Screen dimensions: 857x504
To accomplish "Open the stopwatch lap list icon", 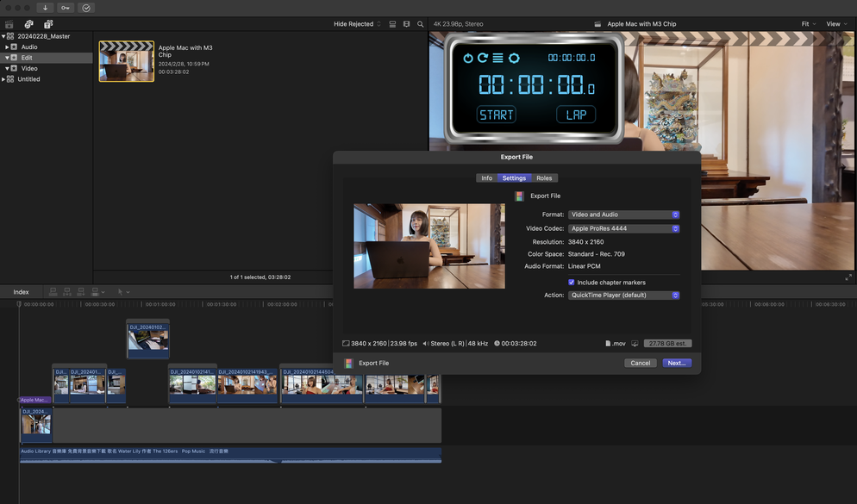I will [497, 58].
